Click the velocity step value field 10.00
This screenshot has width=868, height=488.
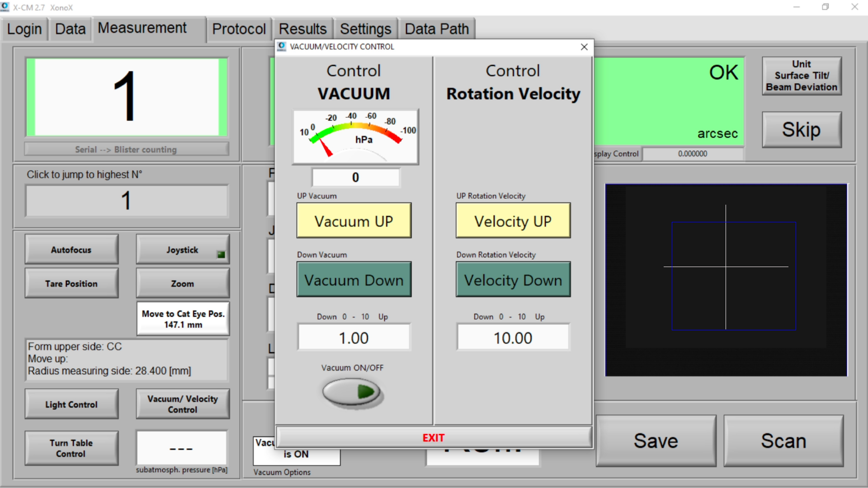tap(513, 338)
